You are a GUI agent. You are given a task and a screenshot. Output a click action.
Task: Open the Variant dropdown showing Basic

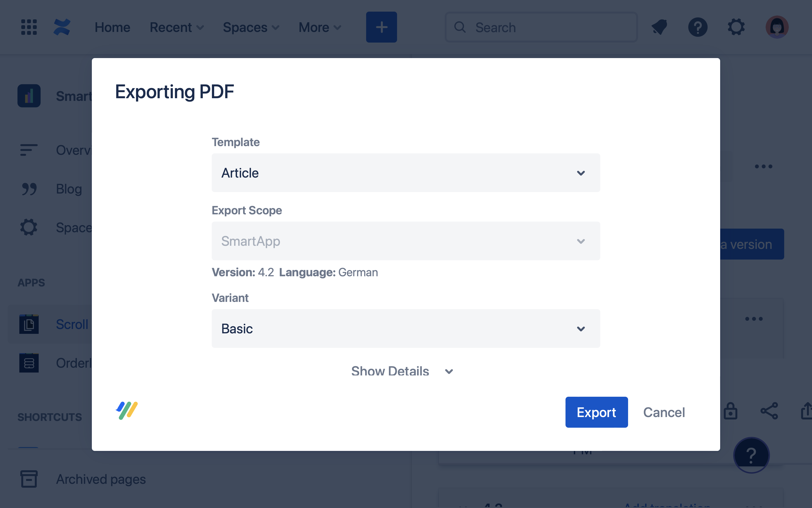pos(406,329)
